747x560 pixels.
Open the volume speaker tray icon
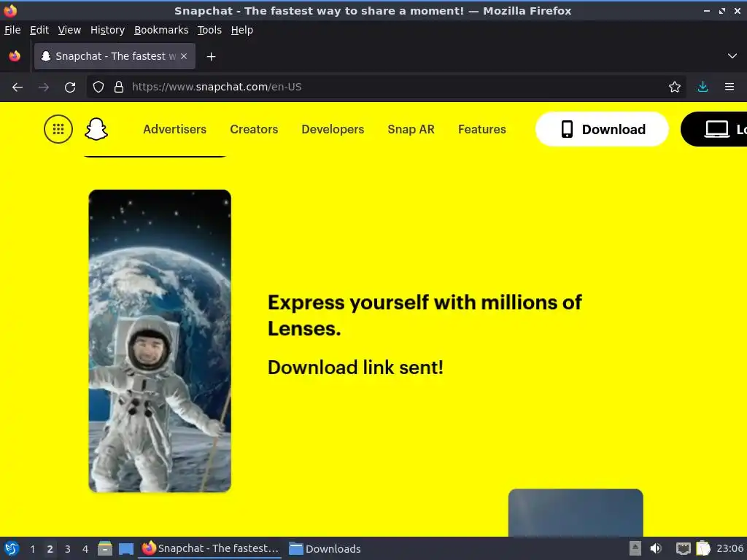[656, 548]
